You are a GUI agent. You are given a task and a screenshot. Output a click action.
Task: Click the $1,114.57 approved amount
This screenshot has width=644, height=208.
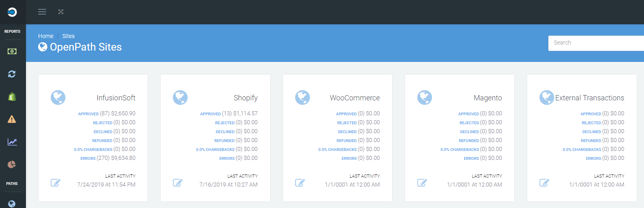coord(245,114)
